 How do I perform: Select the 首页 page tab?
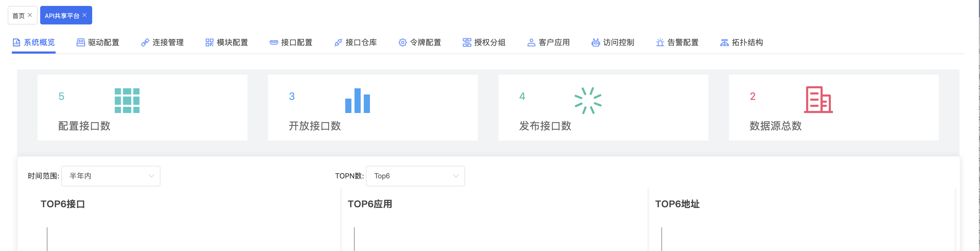(18, 16)
